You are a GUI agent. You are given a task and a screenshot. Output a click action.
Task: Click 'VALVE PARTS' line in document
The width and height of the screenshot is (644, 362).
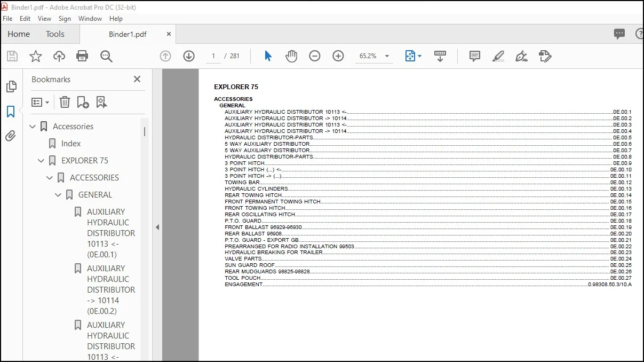tap(428, 259)
